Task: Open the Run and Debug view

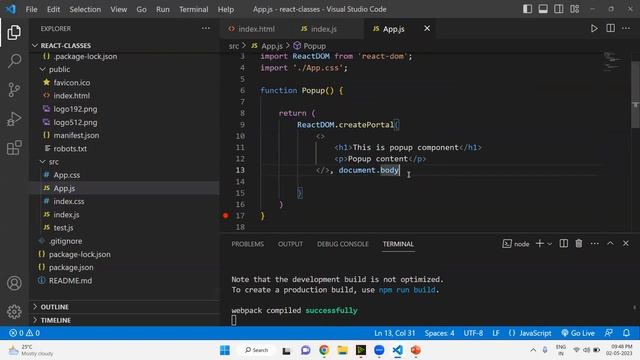Action: click(14, 119)
